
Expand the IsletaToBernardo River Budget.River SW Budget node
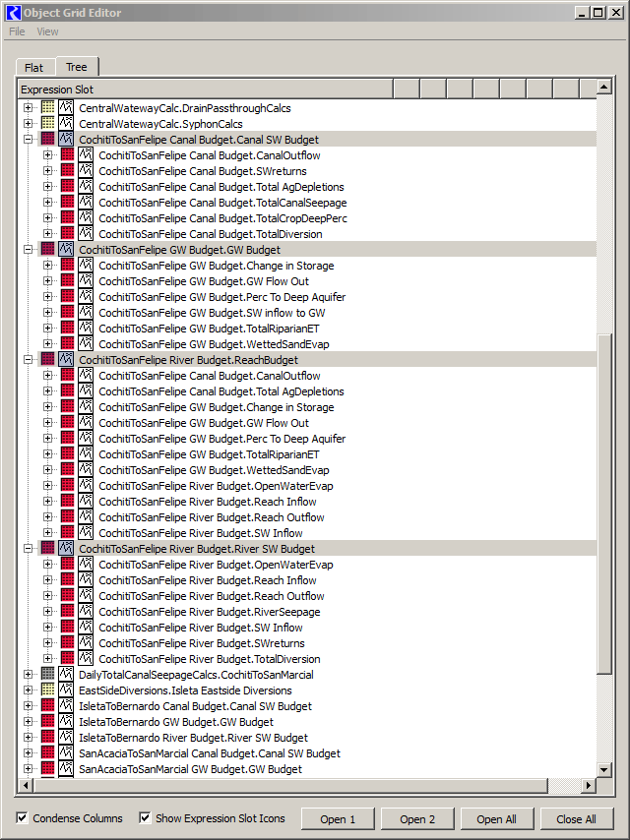click(28, 738)
